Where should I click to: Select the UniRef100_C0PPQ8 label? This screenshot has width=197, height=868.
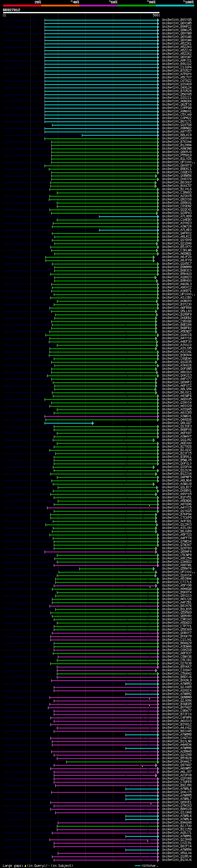click(x=177, y=108)
